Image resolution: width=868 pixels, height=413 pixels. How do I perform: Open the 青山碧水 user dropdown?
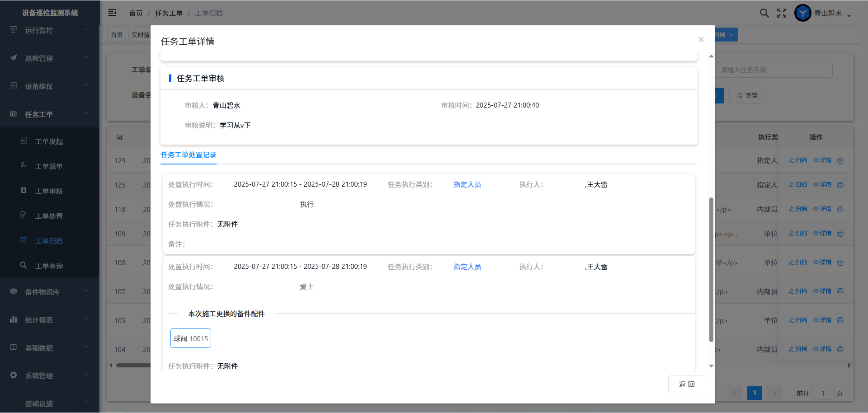(x=832, y=14)
